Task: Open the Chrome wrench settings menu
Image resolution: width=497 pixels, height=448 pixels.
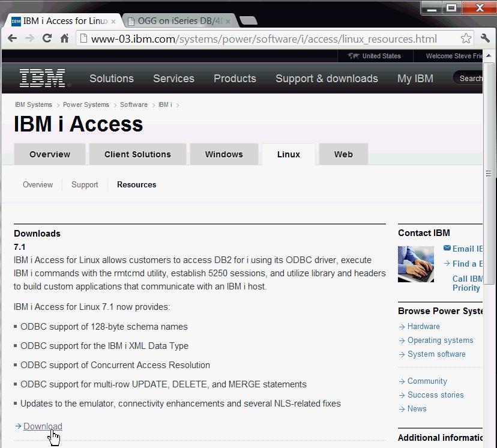Action: point(485,38)
